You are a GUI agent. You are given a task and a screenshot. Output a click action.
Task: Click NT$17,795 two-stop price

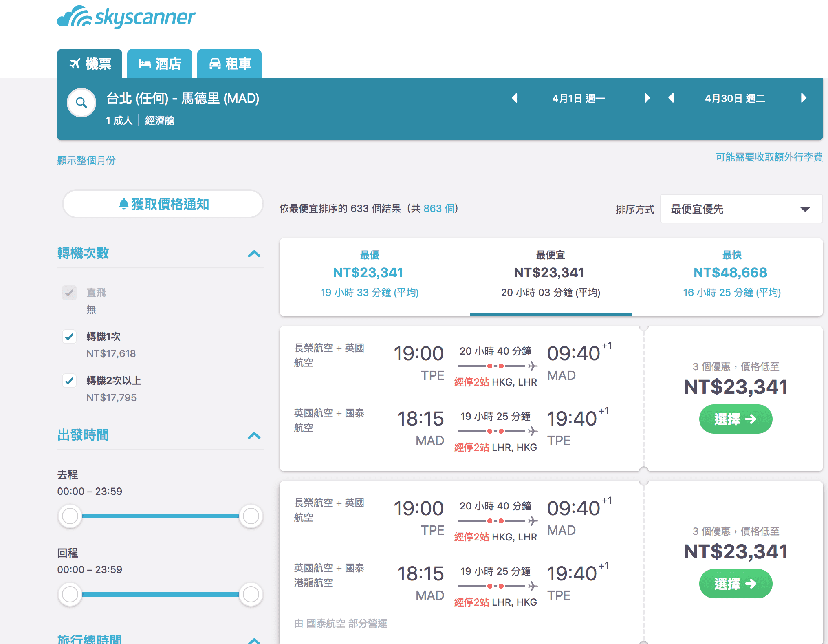tap(111, 397)
